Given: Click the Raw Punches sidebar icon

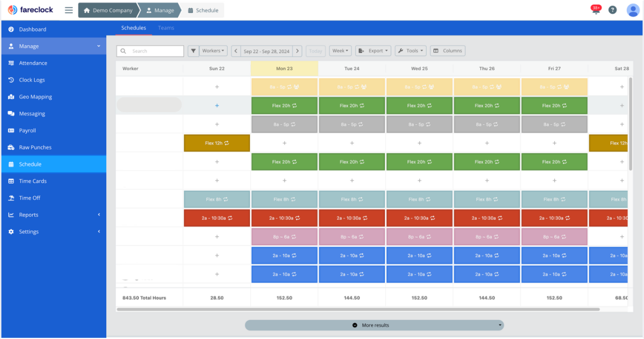Looking at the screenshot, I should (x=11, y=147).
